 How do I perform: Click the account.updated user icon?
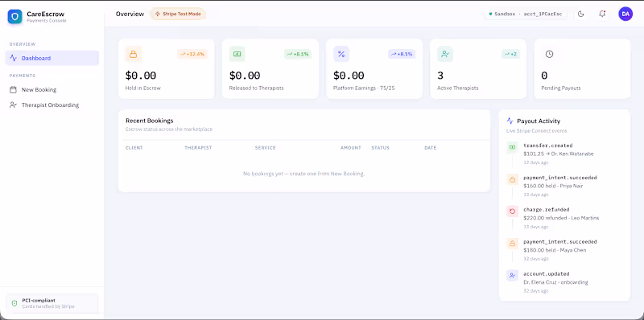pyautogui.click(x=512, y=276)
